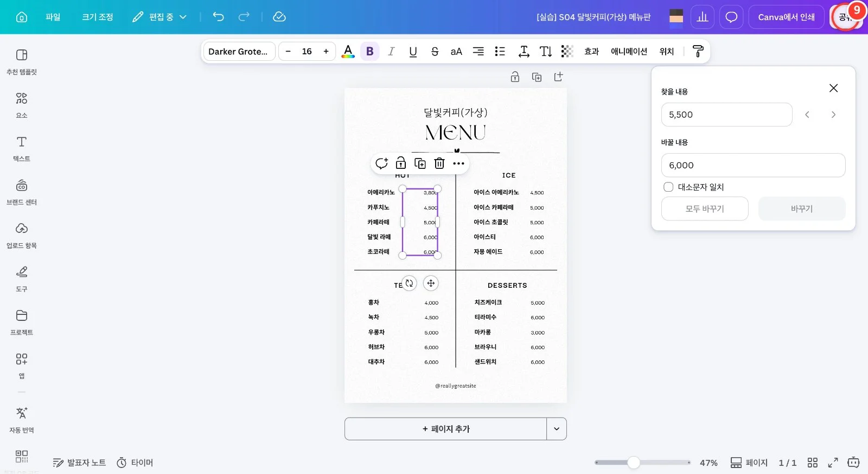Redo the last action
This screenshot has height=474, width=868.
(244, 17)
